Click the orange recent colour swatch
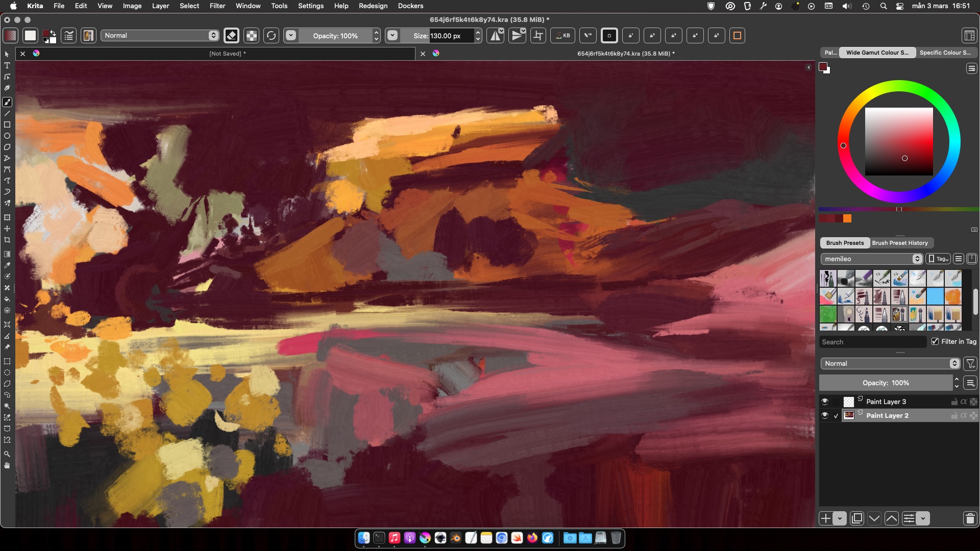 (847, 219)
